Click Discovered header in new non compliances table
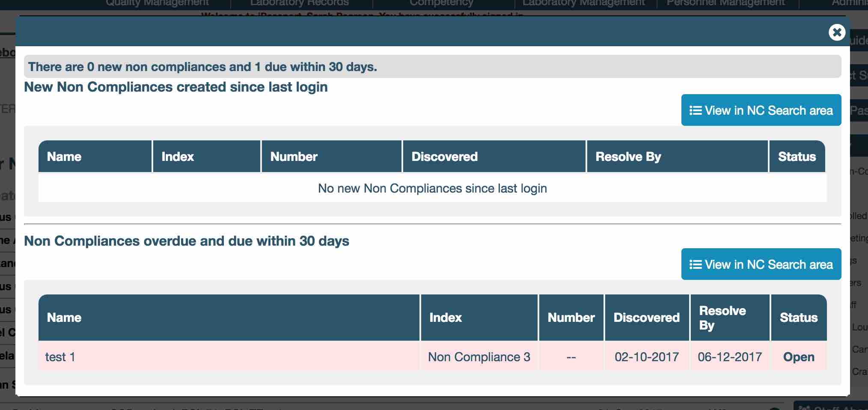Image resolution: width=868 pixels, height=410 pixels. point(494,156)
